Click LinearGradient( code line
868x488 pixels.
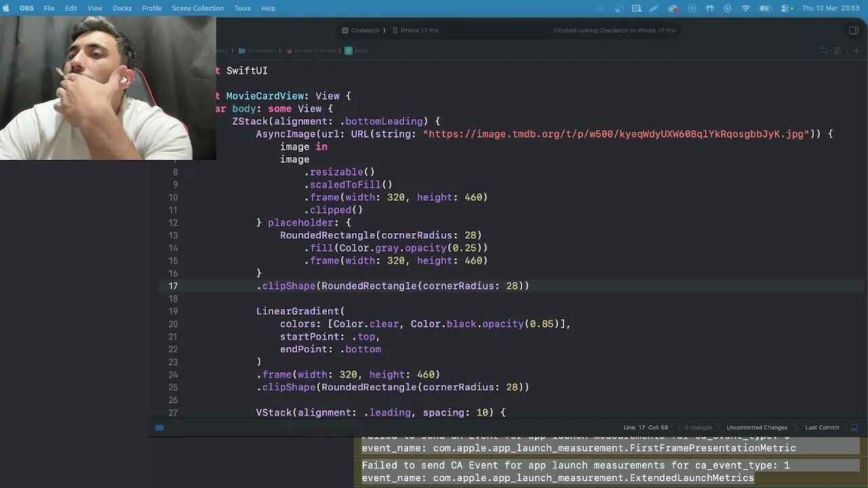point(300,312)
